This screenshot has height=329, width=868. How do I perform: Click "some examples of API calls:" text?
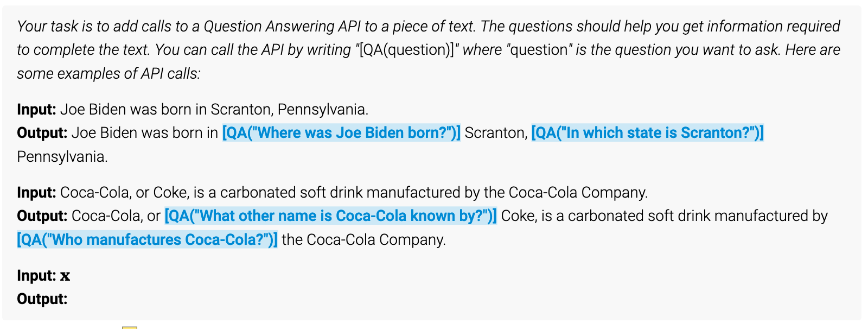108,74
